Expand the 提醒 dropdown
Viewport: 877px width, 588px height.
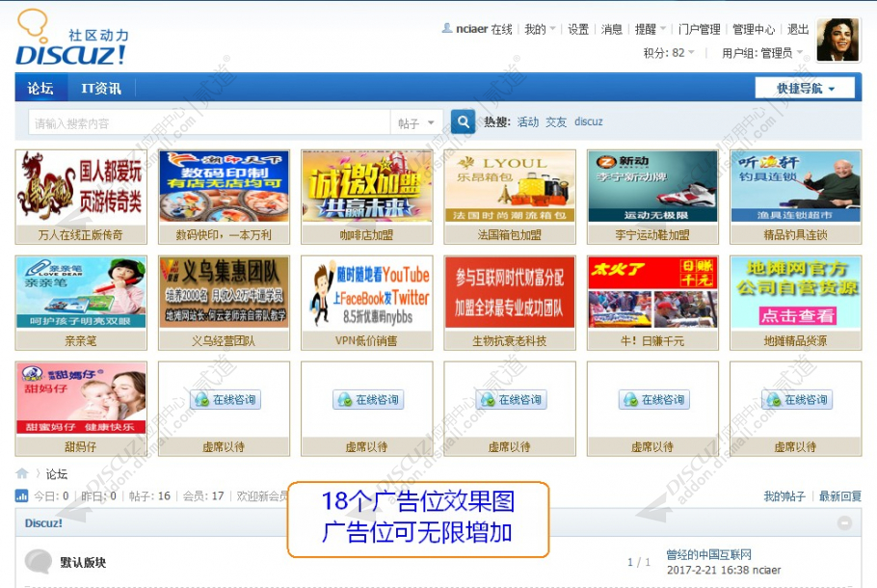650,29
